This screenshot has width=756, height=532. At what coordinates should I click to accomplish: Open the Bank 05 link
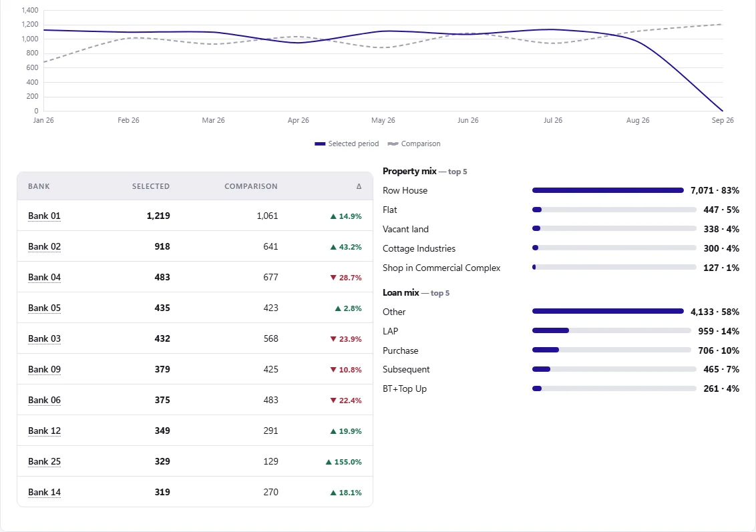click(44, 308)
